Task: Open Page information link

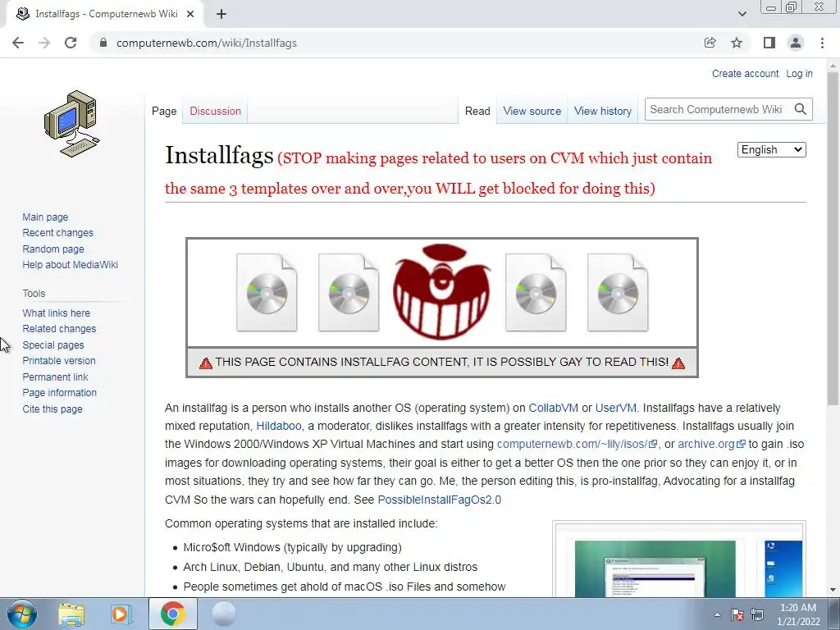Action: [x=59, y=393]
